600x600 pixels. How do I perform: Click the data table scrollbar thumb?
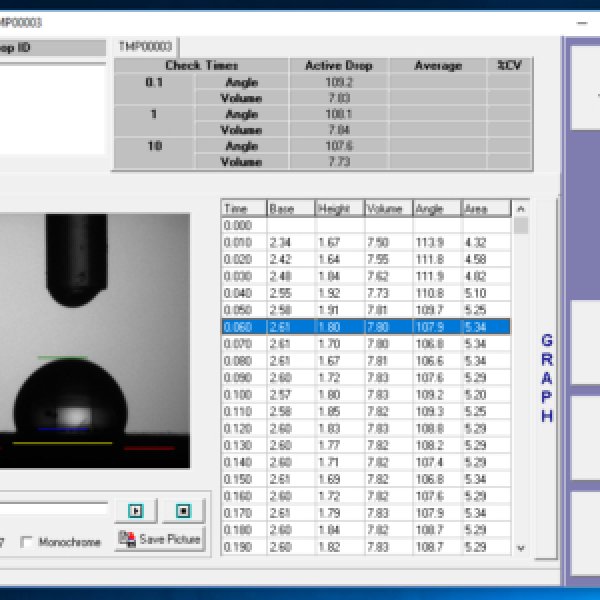pos(520,225)
